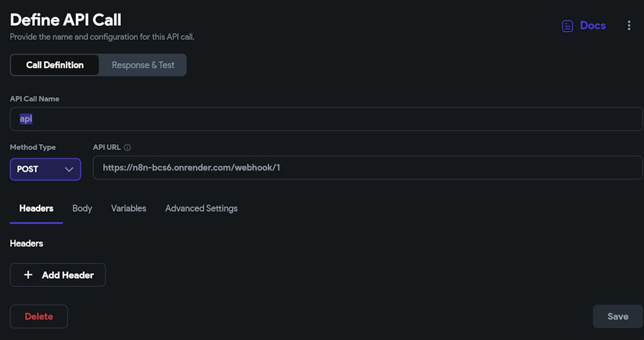Save the API call

point(618,316)
